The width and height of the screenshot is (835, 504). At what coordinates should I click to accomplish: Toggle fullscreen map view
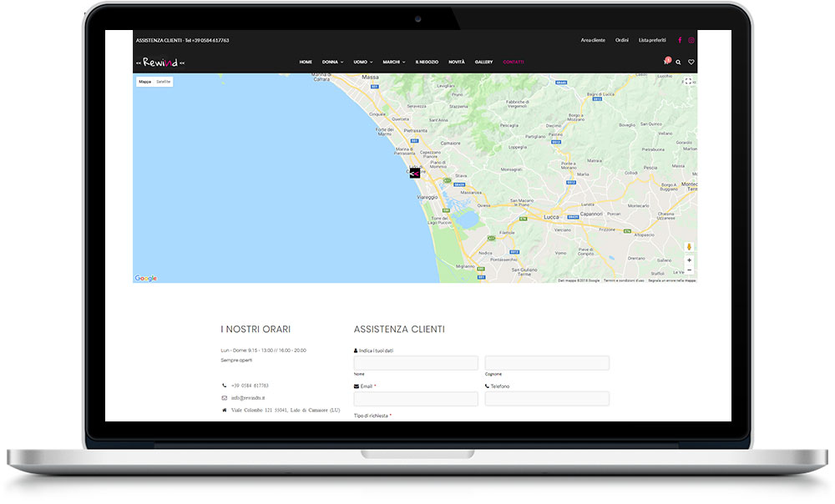(688, 81)
